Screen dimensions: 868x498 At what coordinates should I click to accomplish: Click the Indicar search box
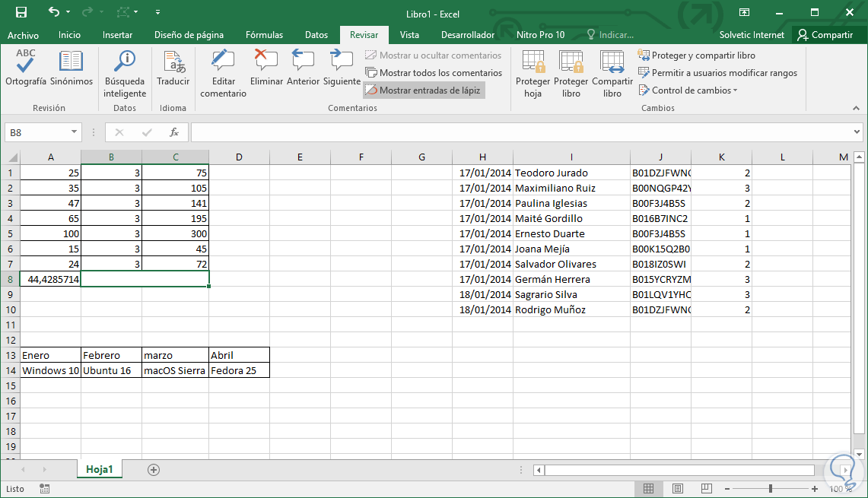[610, 35]
